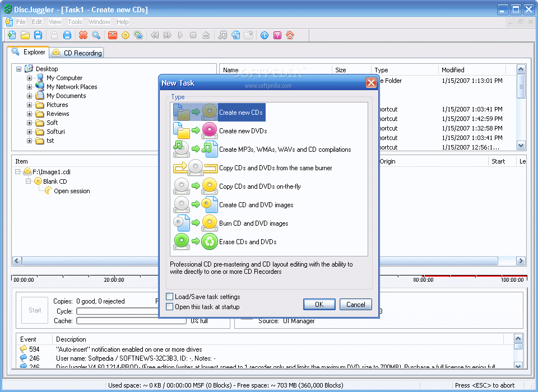Viewport: 538px width, 392px height.
Task: Select Copy CDs and DVDs on-the-fly
Action: click(x=237, y=186)
